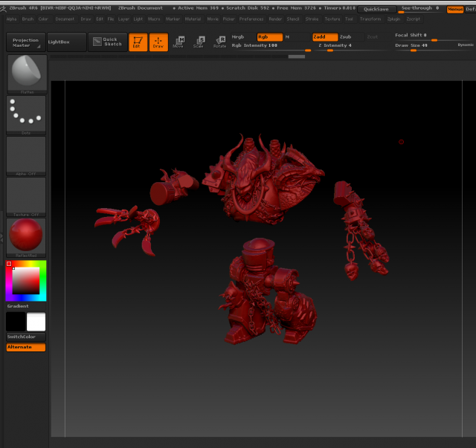Click the SwitchColor button

(26, 337)
